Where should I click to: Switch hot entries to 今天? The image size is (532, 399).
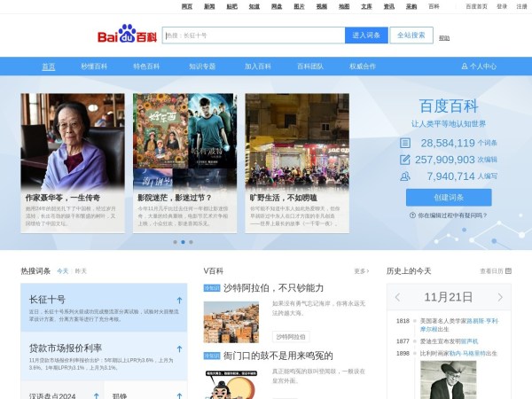pyautogui.click(x=62, y=271)
